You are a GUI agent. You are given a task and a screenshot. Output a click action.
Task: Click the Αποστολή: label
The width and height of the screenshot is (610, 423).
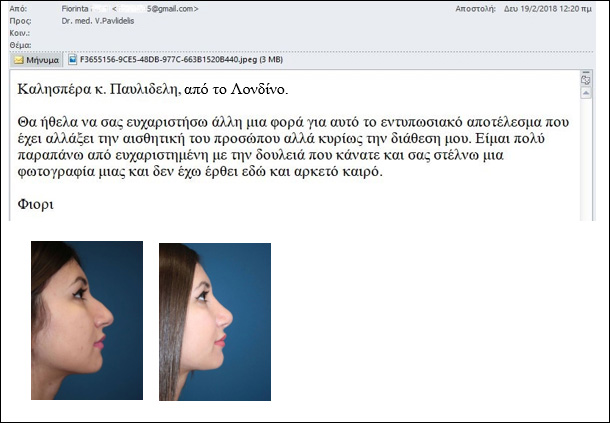475,9
